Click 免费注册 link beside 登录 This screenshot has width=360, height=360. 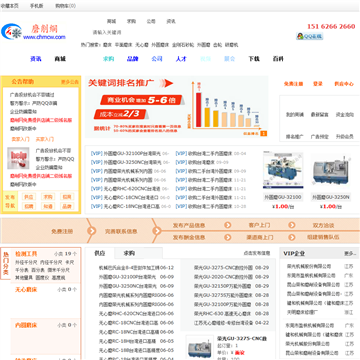293,84
